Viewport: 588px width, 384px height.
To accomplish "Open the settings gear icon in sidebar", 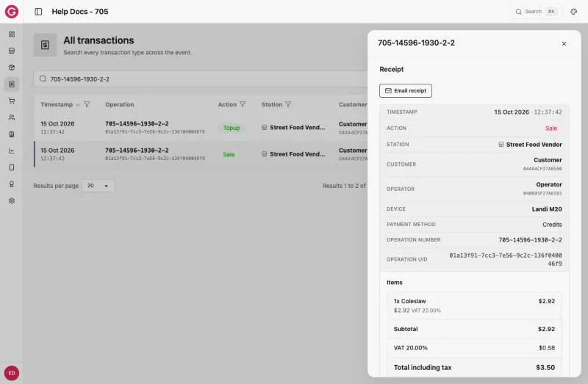I will 12,200.
